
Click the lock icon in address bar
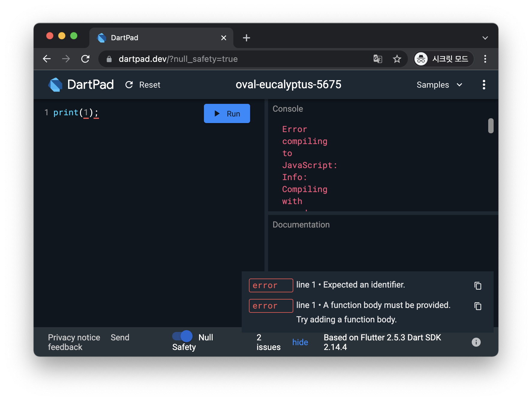(x=109, y=59)
